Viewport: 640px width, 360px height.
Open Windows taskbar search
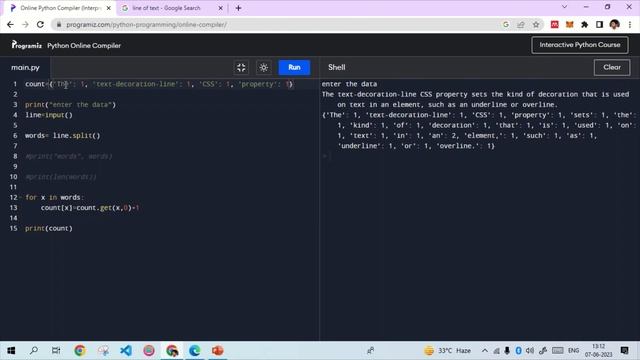(x=34, y=350)
